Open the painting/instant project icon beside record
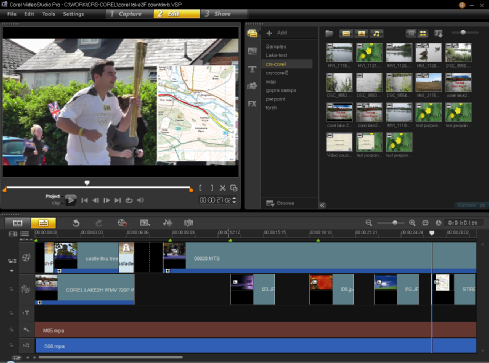The width and height of the screenshot is (489, 363). click(145, 223)
